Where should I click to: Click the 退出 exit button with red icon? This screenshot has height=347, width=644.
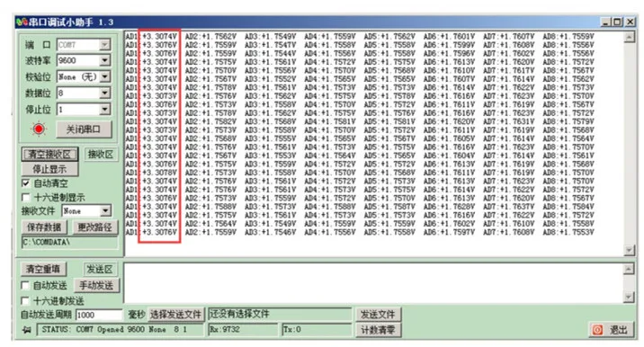coord(610,330)
